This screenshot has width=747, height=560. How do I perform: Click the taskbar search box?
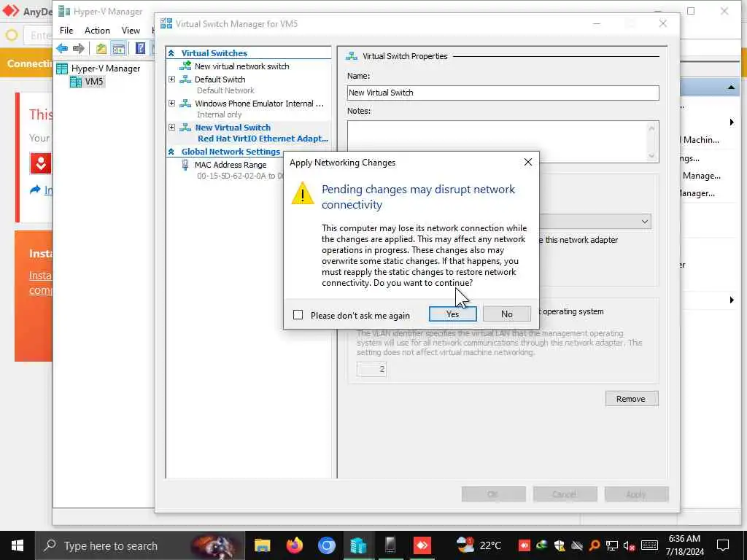pos(139,545)
